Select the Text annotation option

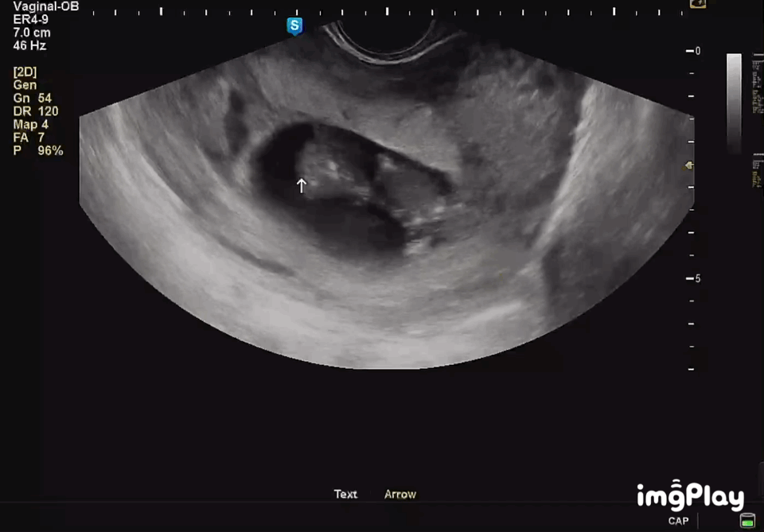coord(345,494)
